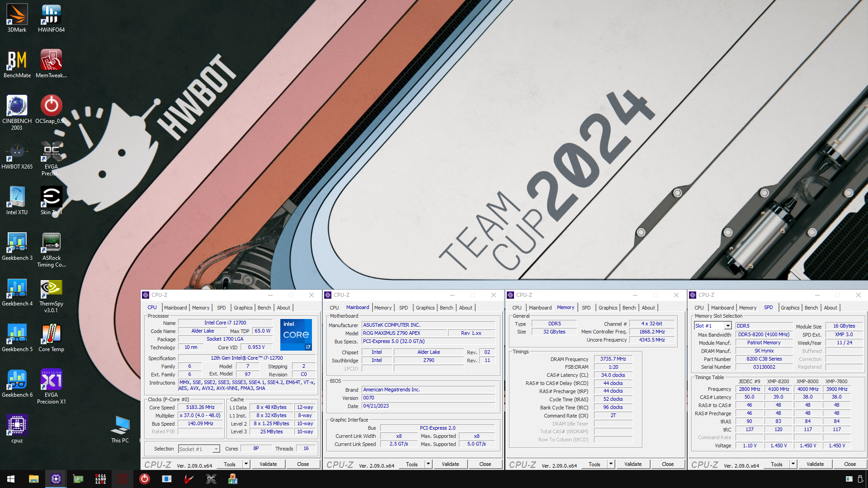Click the Core Speed 5183.26 MHz field
868x488 pixels.
(200, 407)
